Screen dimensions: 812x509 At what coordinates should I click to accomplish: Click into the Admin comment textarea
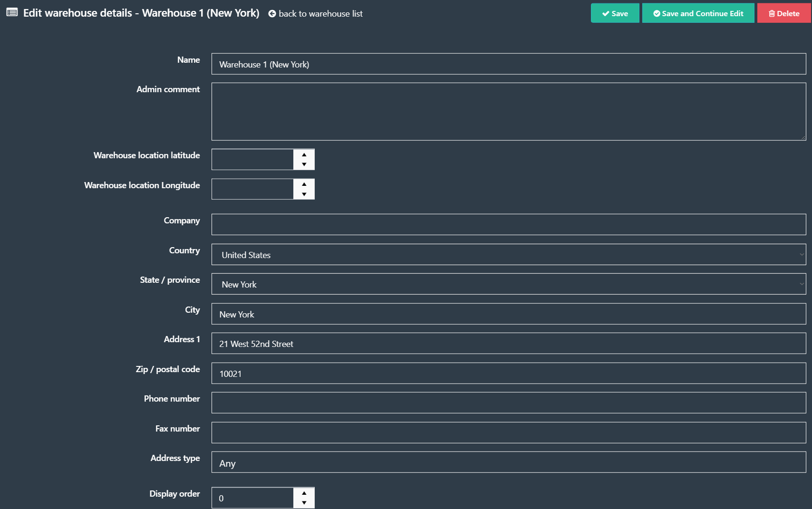[x=509, y=112]
